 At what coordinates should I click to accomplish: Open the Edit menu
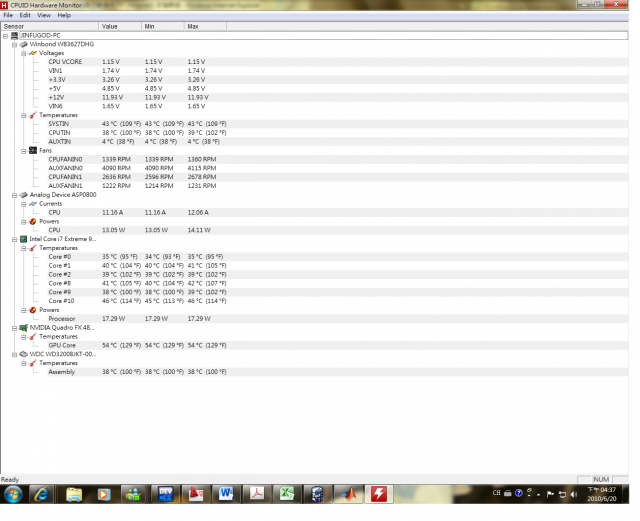click(x=25, y=15)
